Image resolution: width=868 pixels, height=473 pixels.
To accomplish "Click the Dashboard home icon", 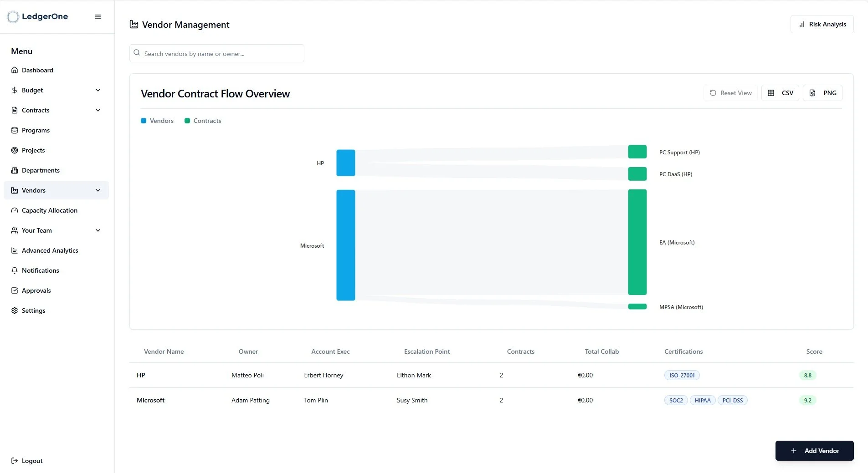I will (x=15, y=70).
